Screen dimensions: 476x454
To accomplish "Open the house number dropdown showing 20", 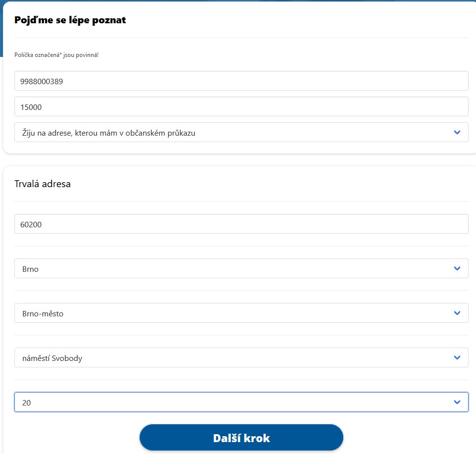I will 241,402.
